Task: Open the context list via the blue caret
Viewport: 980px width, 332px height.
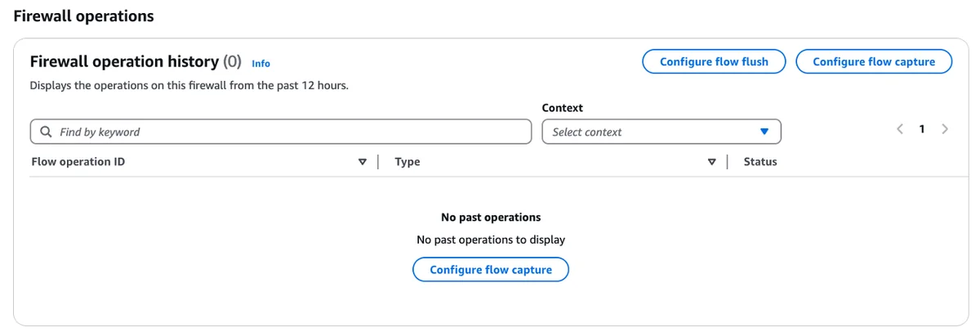Action: click(764, 132)
